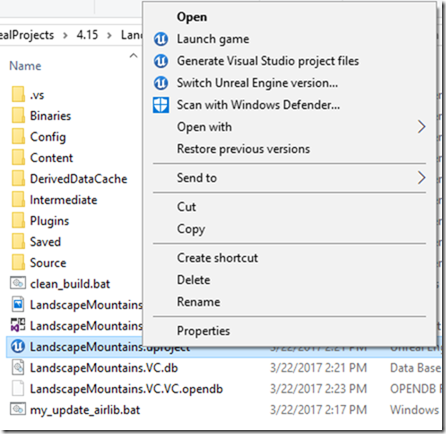The width and height of the screenshot is (446, 434).
Task: Click the Config folder icon
Action: point(18,137)
